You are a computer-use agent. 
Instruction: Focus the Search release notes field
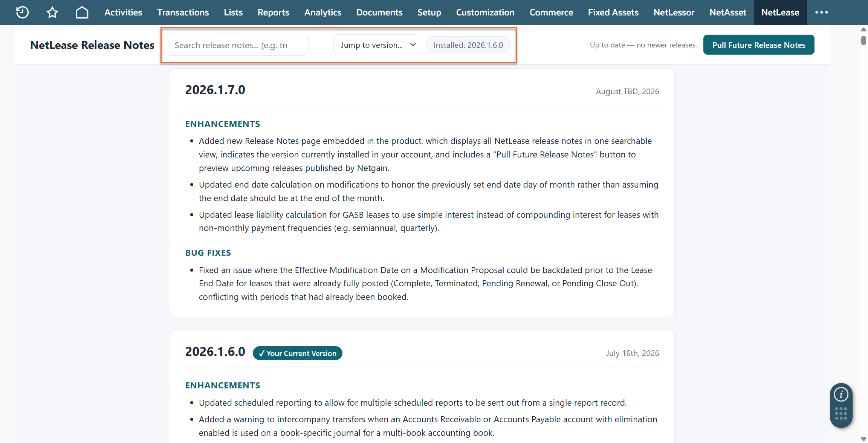(238, 45)
